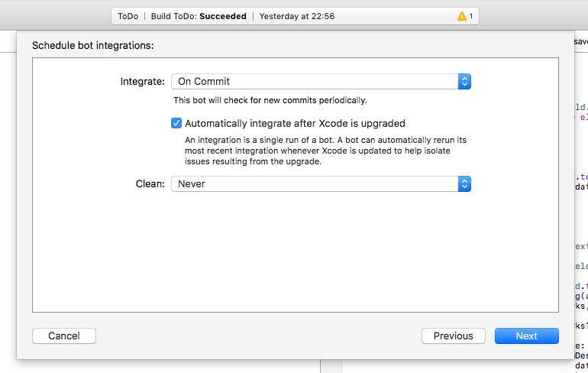Click the 'Build ToDo: Succeeded' status text
Viewport: 588px width, 373px height.
198,16
